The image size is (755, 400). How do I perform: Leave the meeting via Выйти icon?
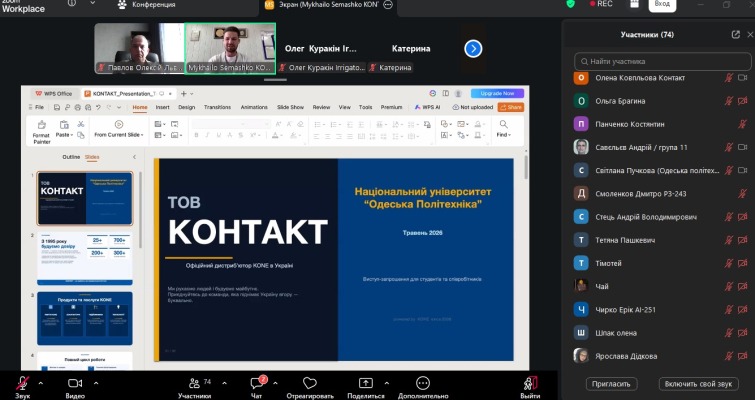(530, 383)
